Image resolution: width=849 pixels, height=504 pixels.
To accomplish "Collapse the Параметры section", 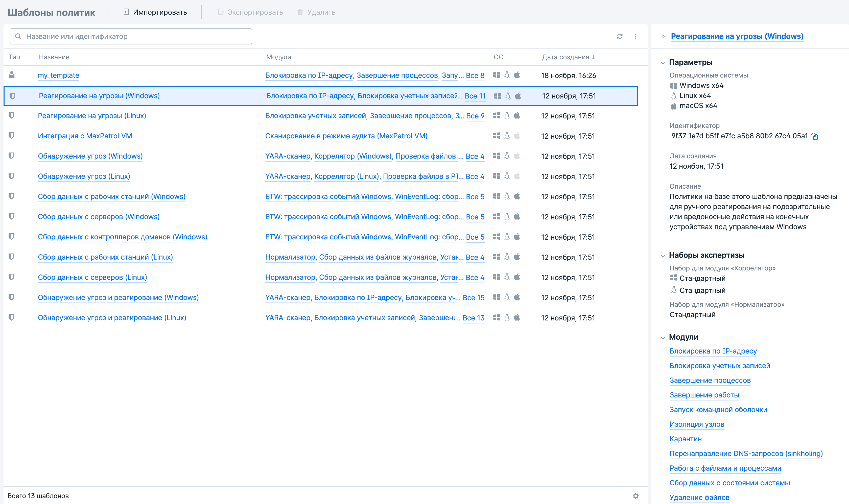I will [x=663, y=63].
